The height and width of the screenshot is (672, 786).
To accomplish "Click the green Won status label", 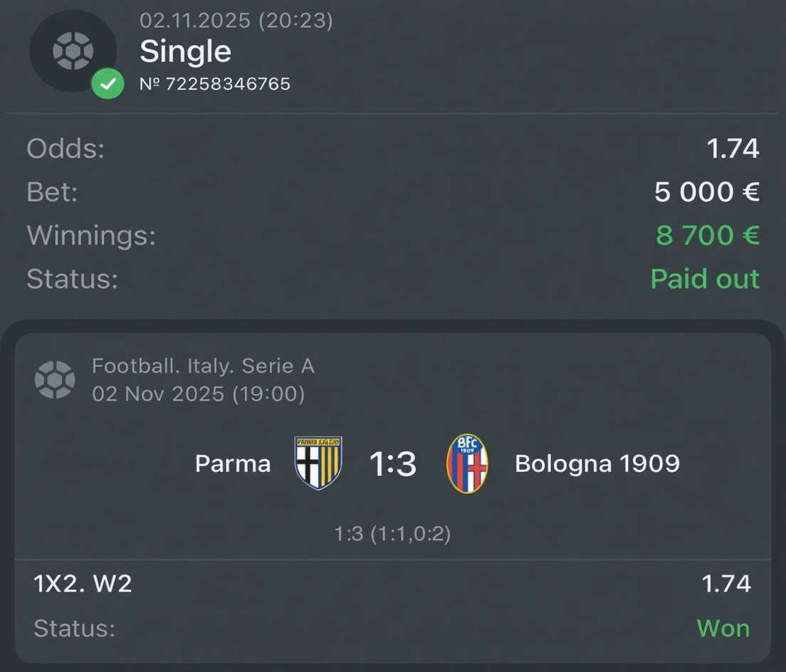I will point(723,628).
